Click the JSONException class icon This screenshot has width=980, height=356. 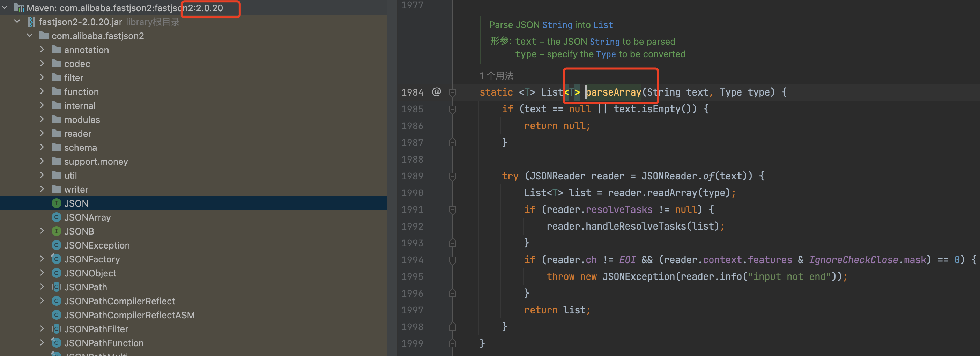point(56,245)
